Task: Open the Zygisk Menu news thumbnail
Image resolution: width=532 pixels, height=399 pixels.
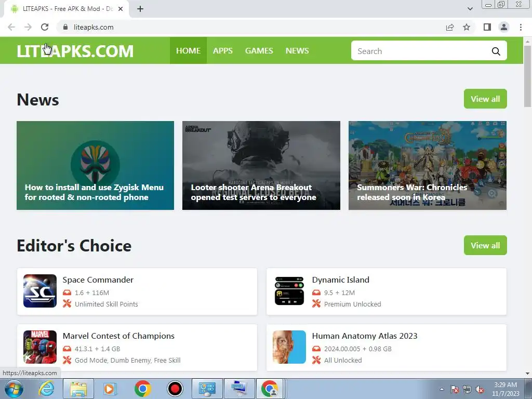Action: [x=96, y=165]
